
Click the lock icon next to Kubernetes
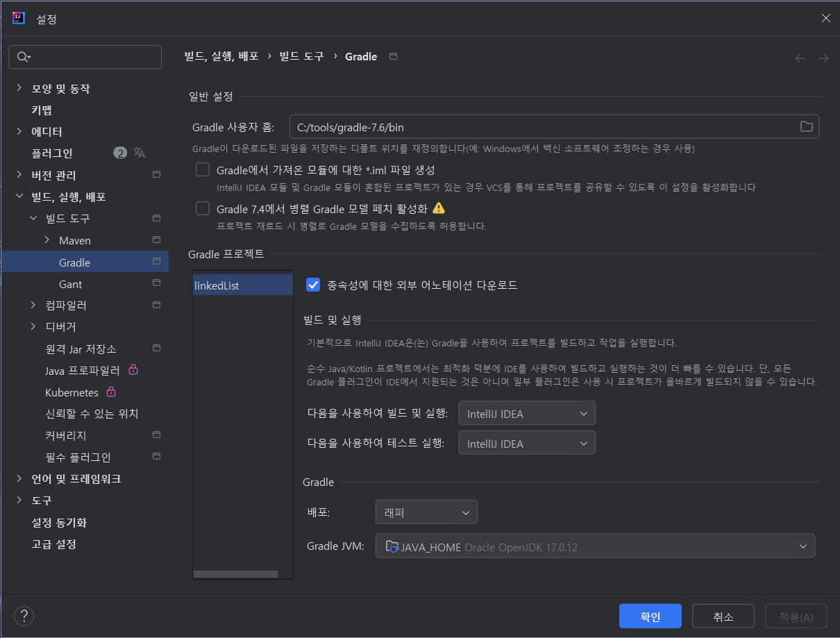(111, 392)
